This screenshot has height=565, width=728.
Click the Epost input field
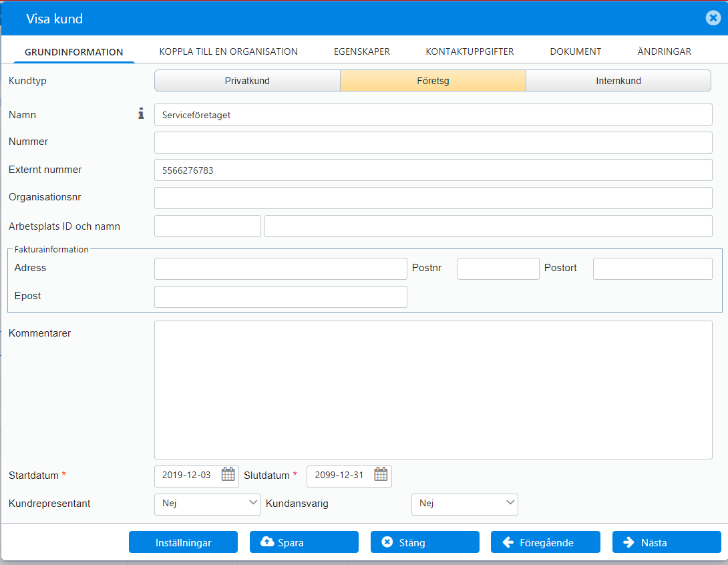(x=281, y=297)
